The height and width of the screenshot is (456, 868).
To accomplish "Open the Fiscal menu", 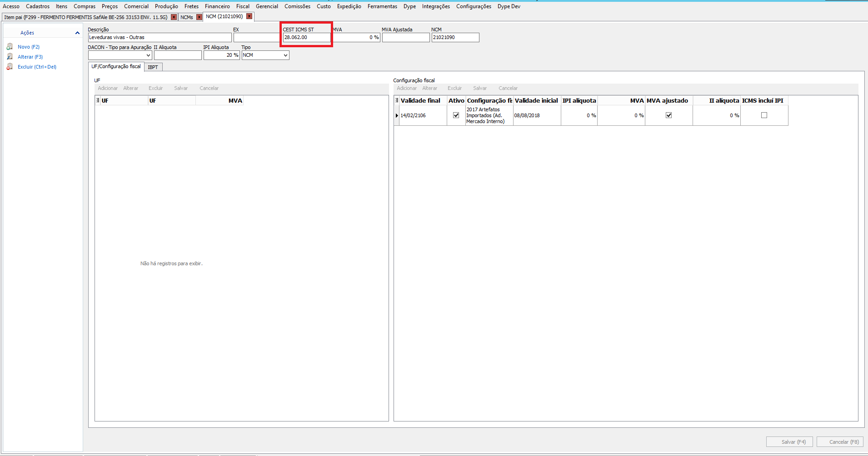I will tap(243, 6).
